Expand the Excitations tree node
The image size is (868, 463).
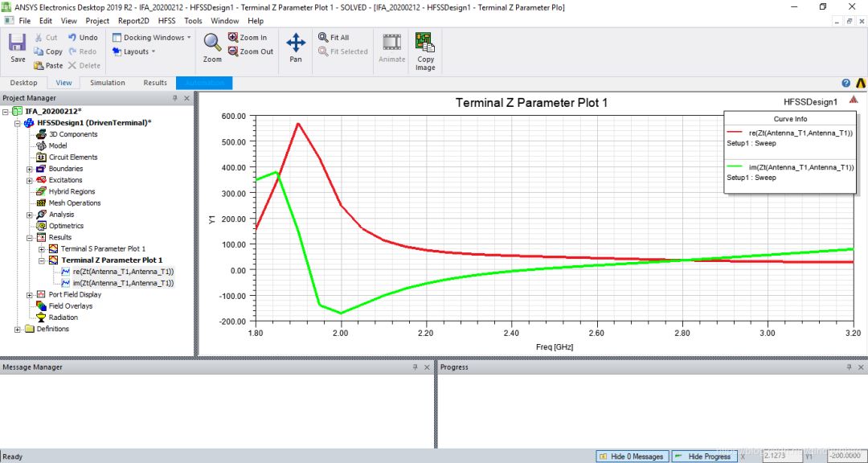30,180
